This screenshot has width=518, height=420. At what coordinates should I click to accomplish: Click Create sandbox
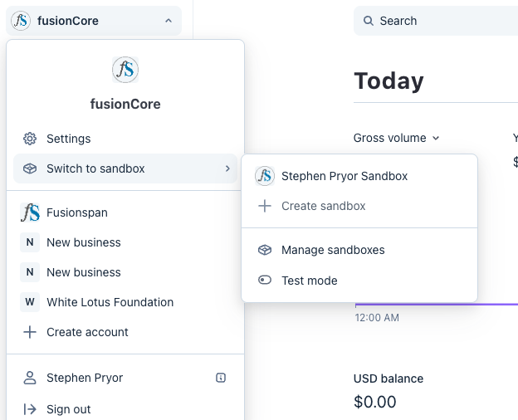359,206
